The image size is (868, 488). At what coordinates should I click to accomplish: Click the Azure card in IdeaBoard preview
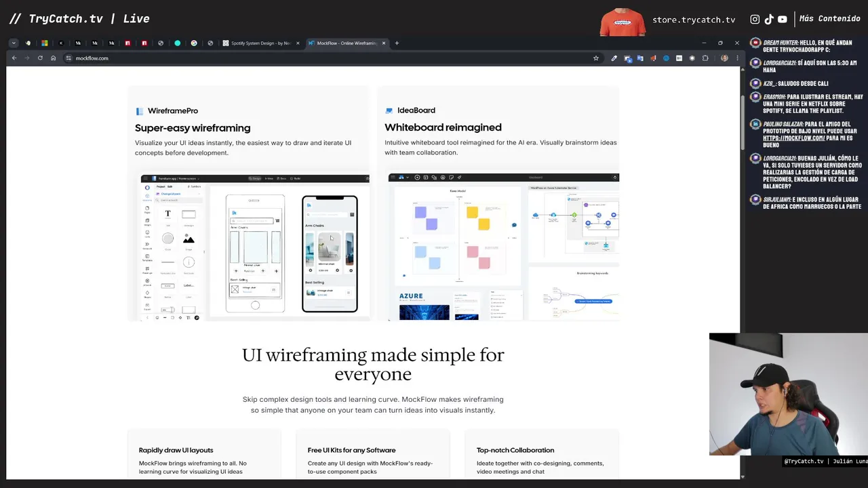(x=424, y=304)
